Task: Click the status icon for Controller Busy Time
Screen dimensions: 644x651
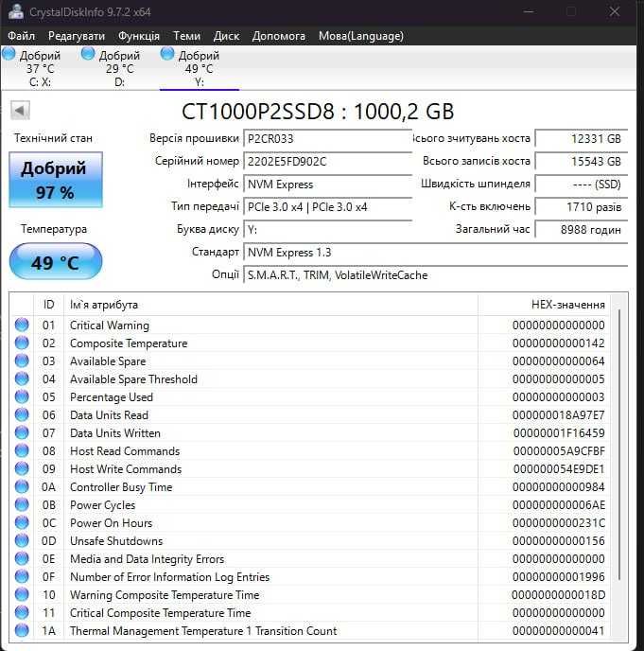Action: point(22,487)
